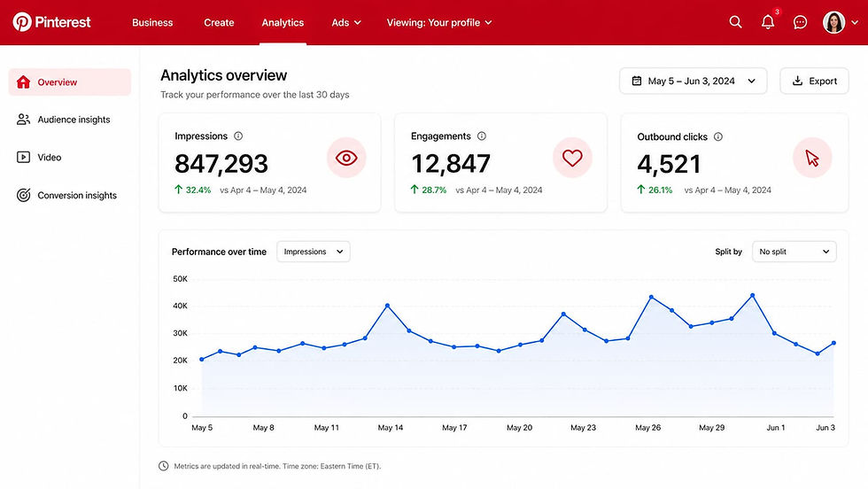This screenshot has height=489, width=868.
Task: Open the No split dropdown
Action: pos(794,252)
